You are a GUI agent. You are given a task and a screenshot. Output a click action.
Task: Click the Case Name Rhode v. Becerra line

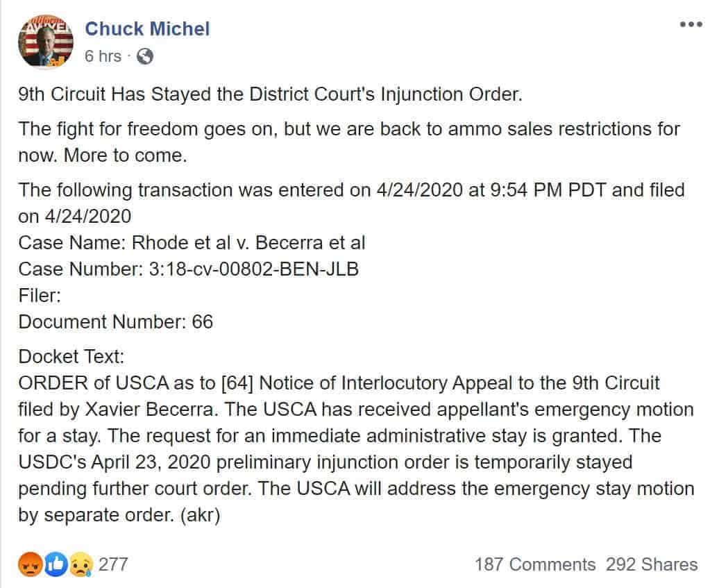[192, 243]
